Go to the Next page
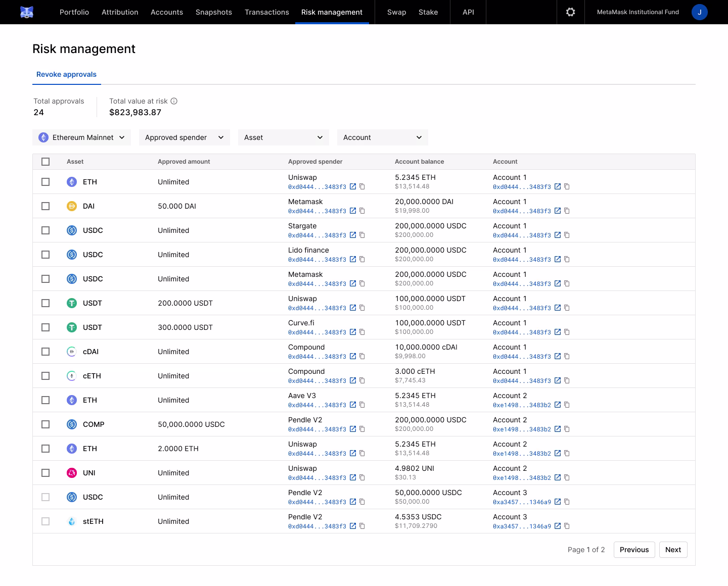 coord(673,550)
